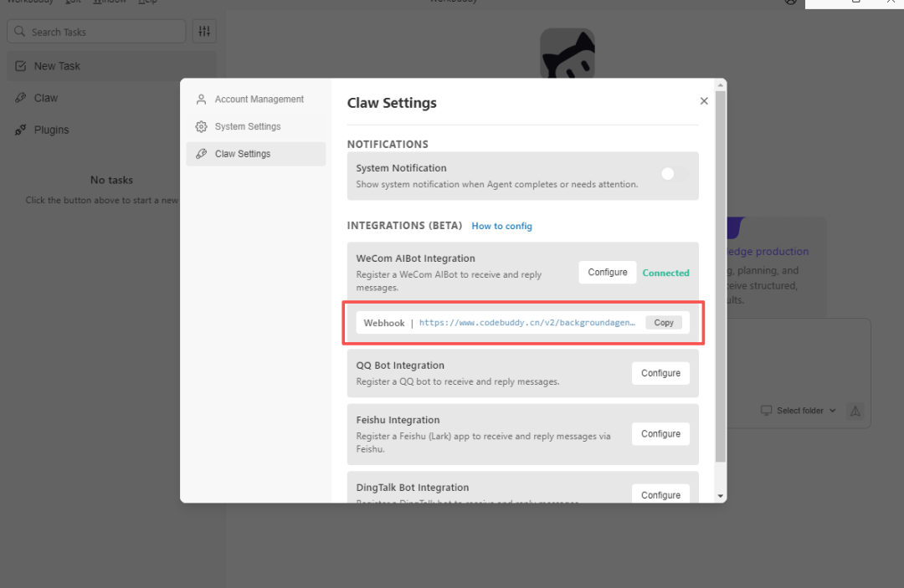Click the Select folder monitor icon

pos(766,410)
